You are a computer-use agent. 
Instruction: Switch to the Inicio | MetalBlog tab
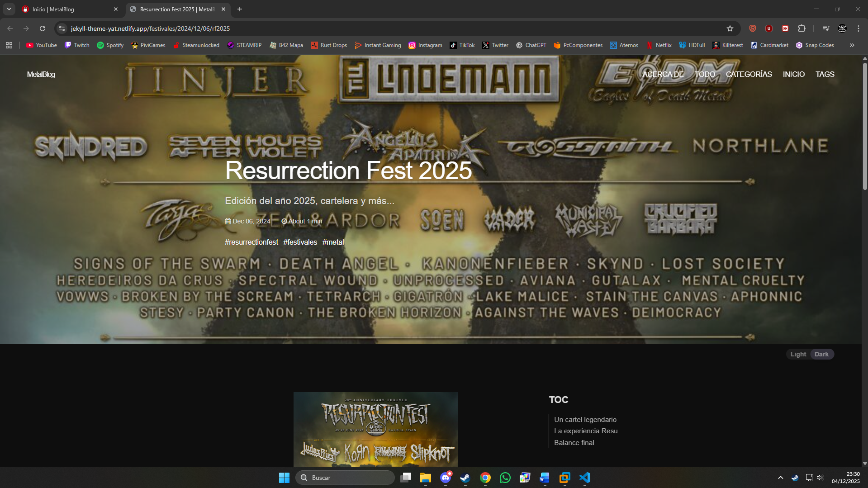[x=68, y=9]
